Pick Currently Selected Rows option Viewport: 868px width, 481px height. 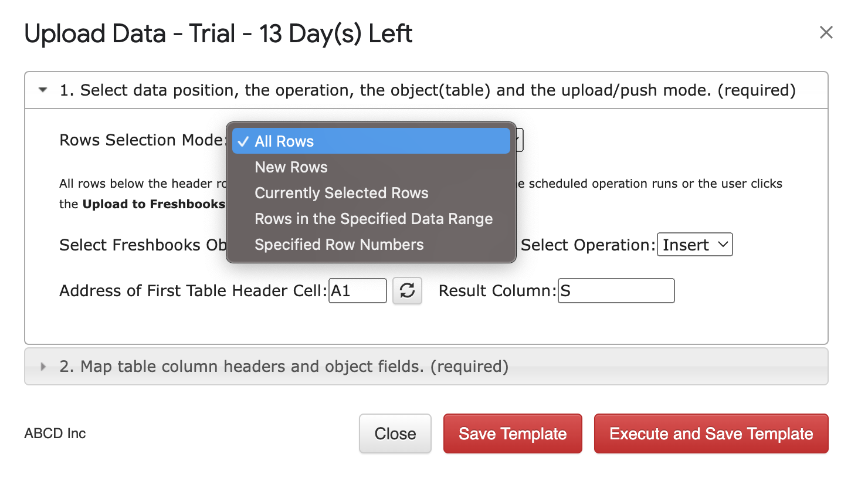click(341, 193)
